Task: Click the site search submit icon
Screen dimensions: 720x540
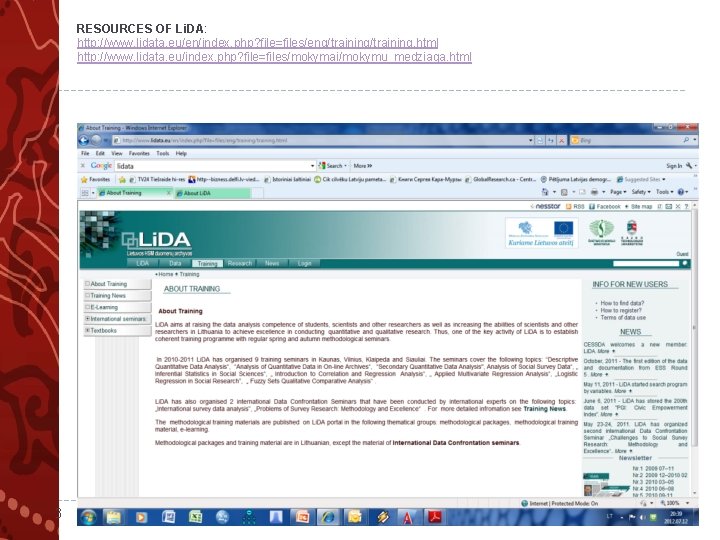Action: (x=685, y=263)
